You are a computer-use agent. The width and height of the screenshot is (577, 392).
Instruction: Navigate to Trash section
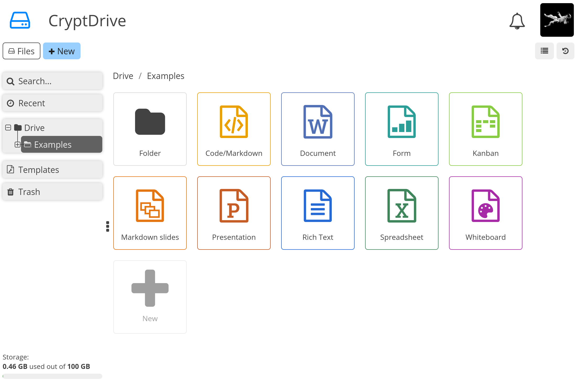coord(52,191)
